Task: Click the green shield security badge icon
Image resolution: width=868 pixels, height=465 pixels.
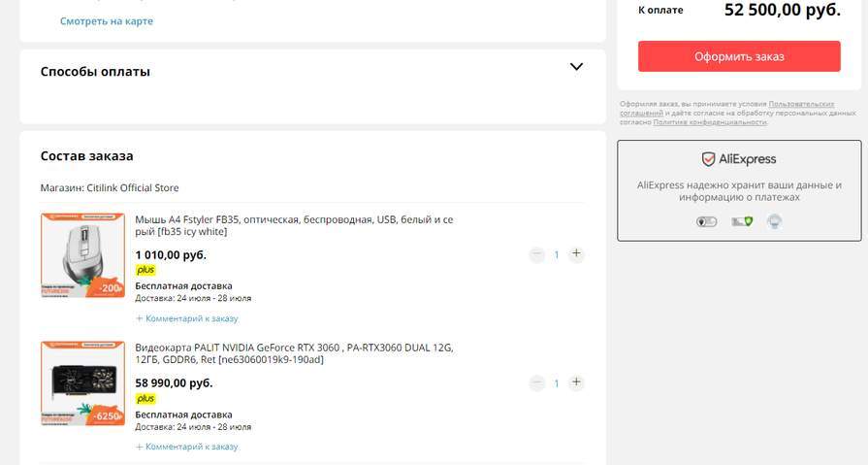Action: pyautogui.click(x=742, y=221)
